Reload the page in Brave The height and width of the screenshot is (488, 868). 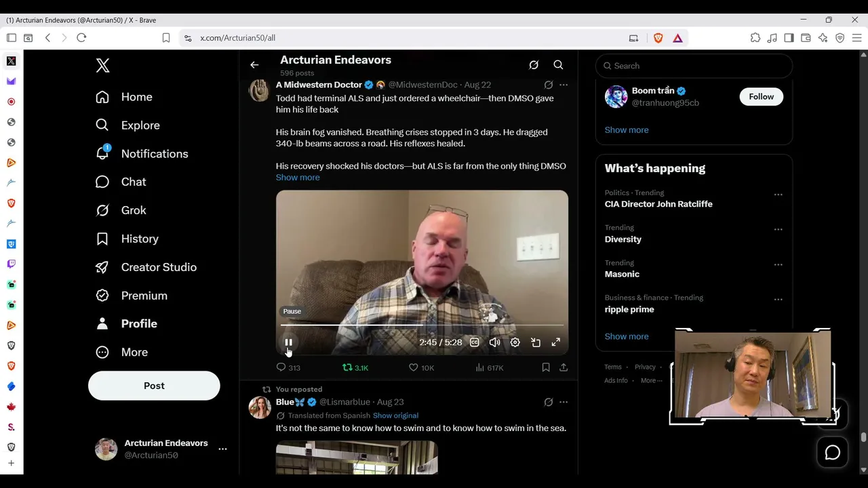[81, 38]
